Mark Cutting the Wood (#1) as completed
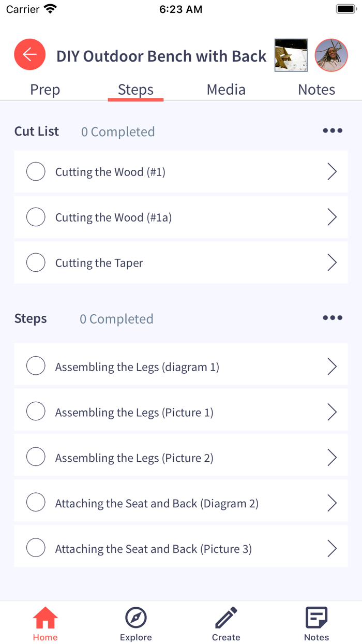Image resolution: width=362 pixels, height=644 pixels. tap(36, 171)
